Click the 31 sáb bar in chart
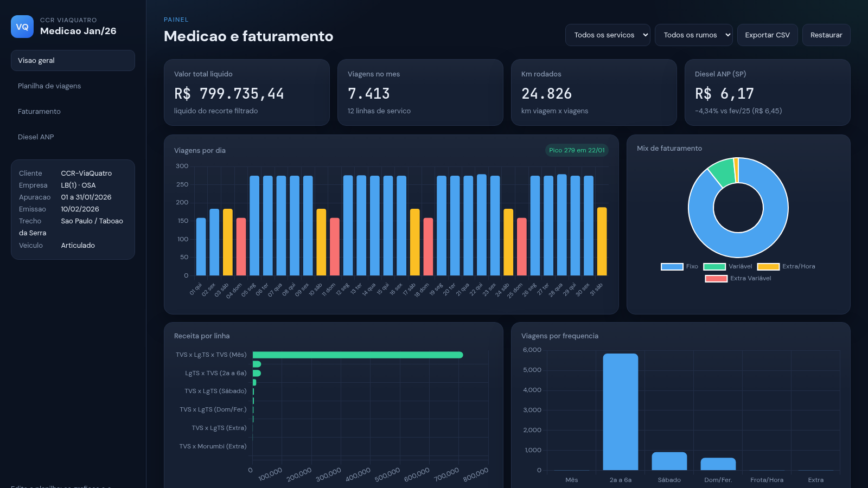Screen dimensions: 868x488 (602, 241)
